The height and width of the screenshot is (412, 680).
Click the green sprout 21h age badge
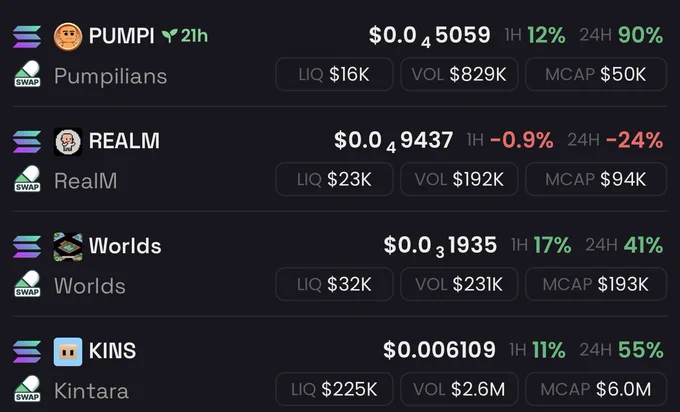(185, 36)
